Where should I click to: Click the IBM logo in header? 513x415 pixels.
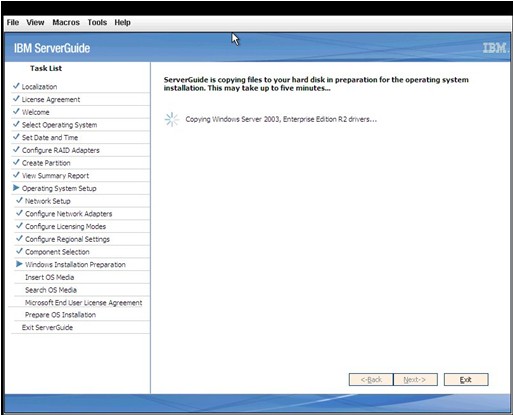coord(495,48)
